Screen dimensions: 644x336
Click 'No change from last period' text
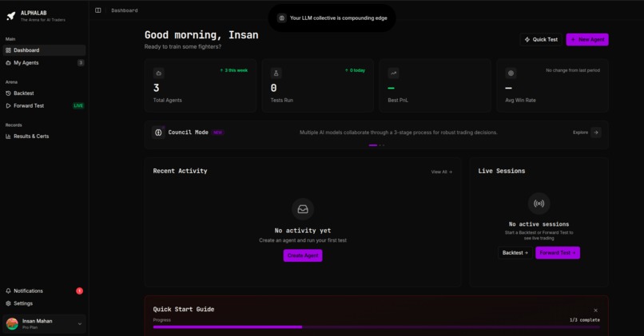[573, 70]
